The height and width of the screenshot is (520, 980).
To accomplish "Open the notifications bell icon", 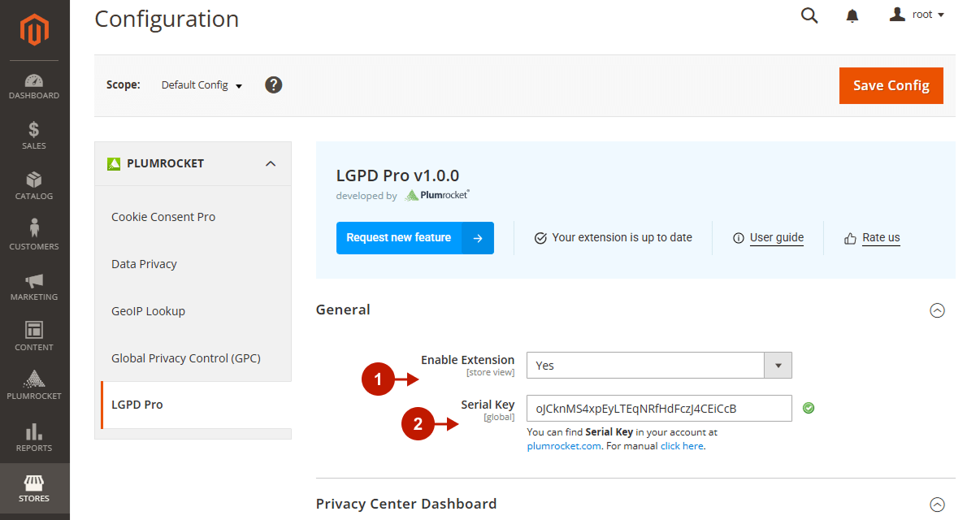I will (852, 15).
